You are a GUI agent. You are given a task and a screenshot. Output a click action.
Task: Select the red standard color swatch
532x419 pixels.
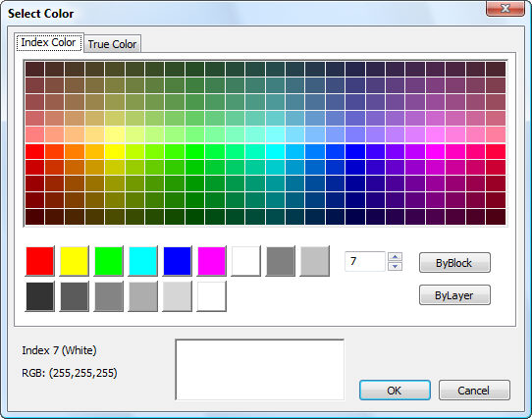point(40,261)
